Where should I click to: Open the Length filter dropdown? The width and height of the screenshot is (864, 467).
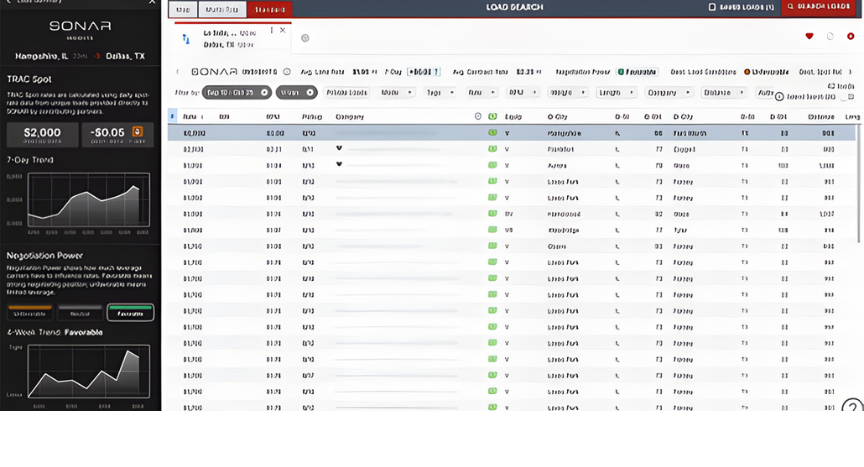(614, 92)
